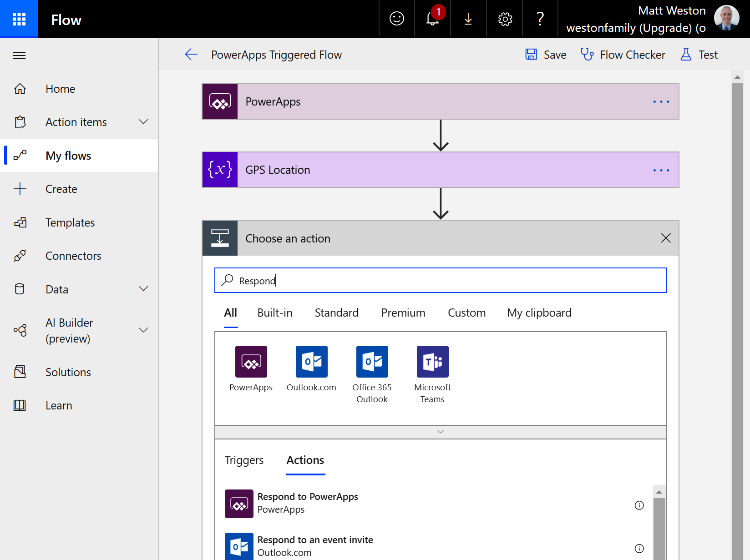
Task: Click the Test flask icon
Action: tap(686, 55)
